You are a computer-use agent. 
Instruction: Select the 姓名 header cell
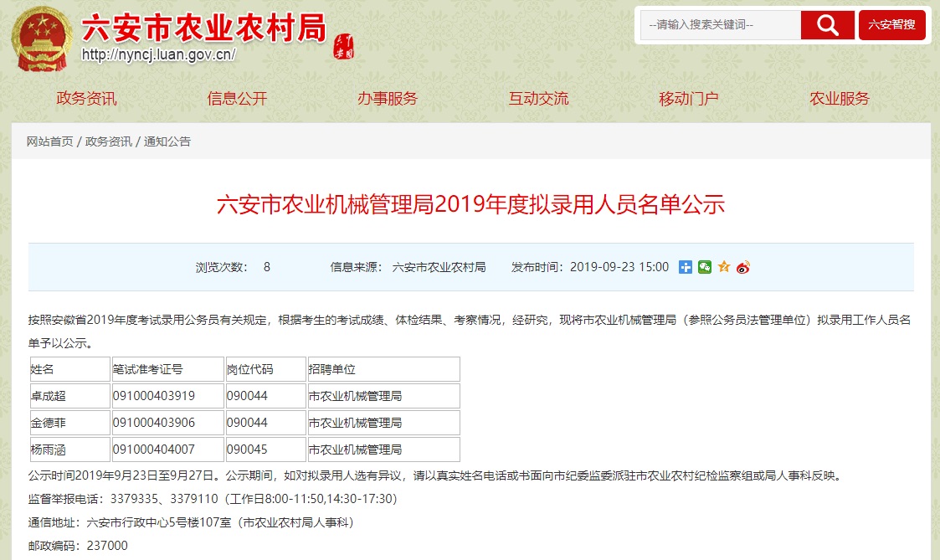[x=70, y=369]
